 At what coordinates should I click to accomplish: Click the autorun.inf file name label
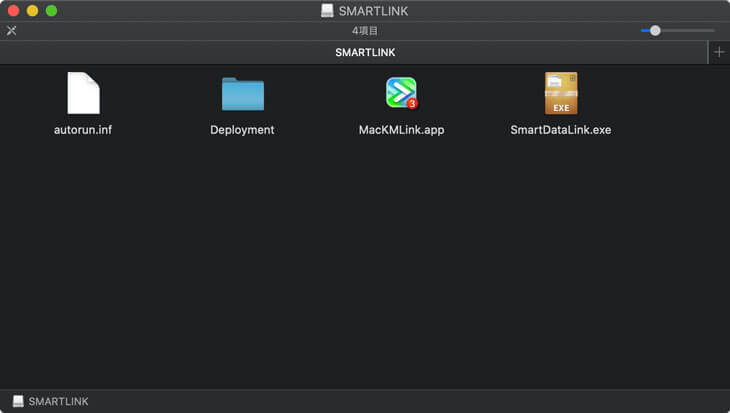click(83, 130)
